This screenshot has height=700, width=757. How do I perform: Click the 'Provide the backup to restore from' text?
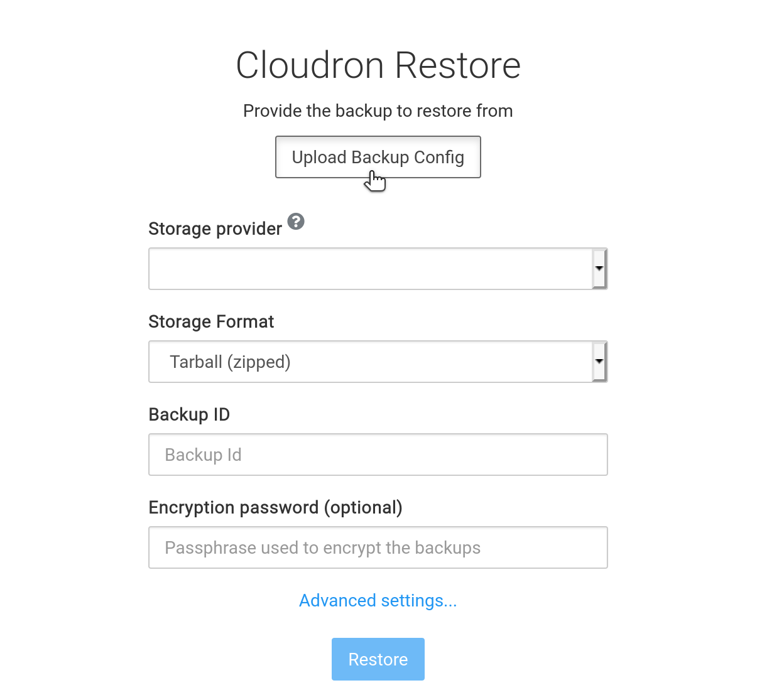click(378, 111)
